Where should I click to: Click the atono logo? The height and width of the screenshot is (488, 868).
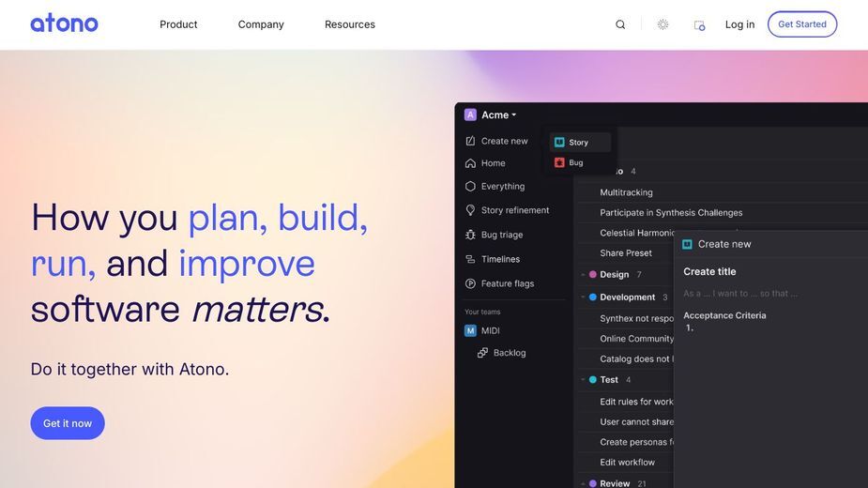(64, 23)
